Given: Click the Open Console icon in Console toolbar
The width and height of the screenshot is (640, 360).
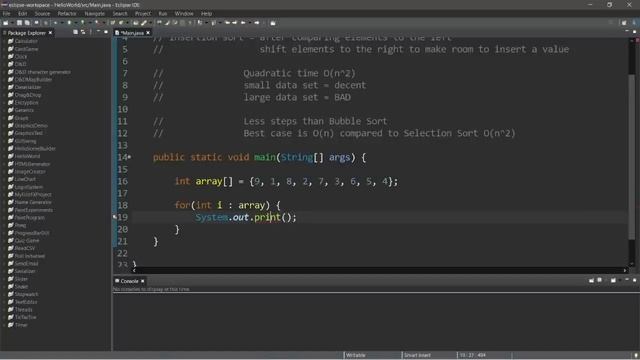Looking at the screenshot, I should coord(613,280).
